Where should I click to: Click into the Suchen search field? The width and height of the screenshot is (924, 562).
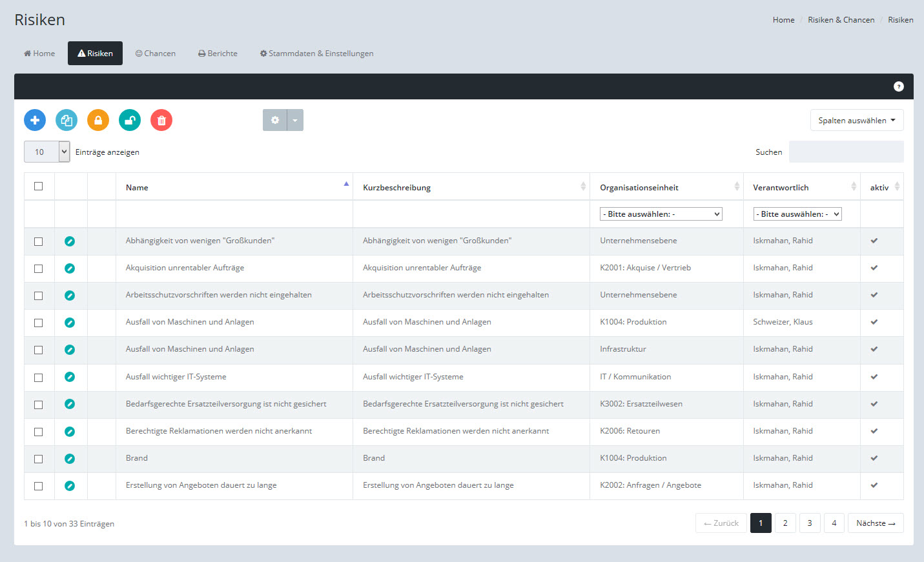pyautogui.click(x=846, y=152)
